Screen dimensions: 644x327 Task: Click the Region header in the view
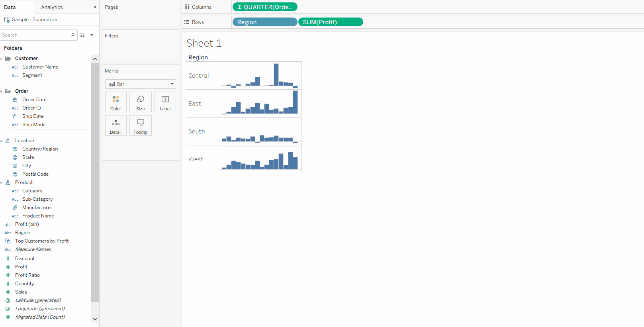pos(198,57)
